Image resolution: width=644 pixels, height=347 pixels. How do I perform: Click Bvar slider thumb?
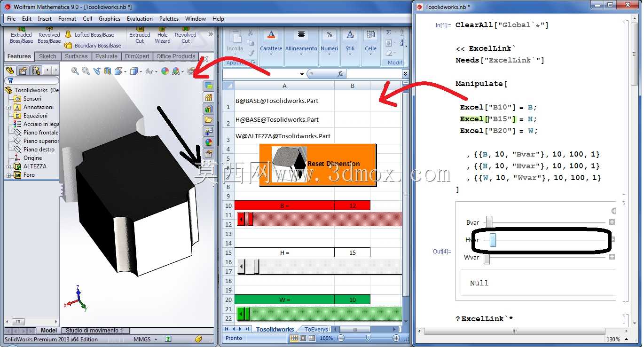pyautogui.click(x=489, y=222)
